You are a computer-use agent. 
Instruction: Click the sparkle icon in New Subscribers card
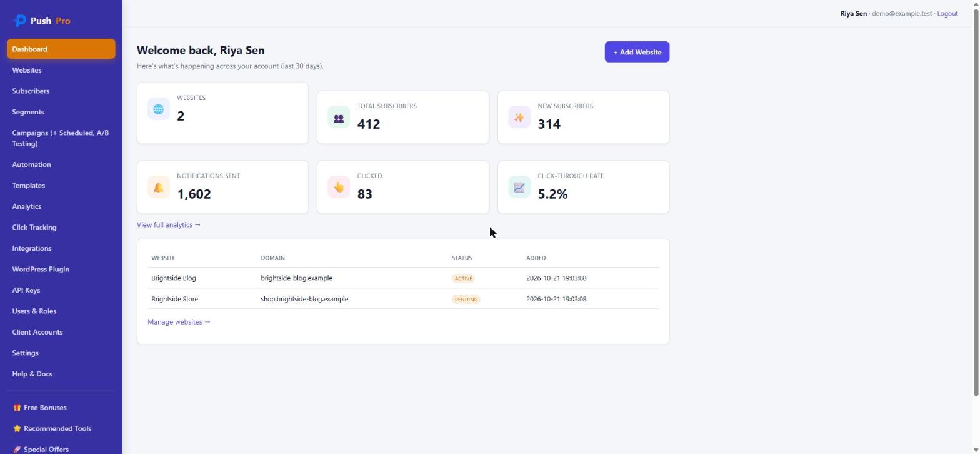pyautogui.click(x=519, y=118)
